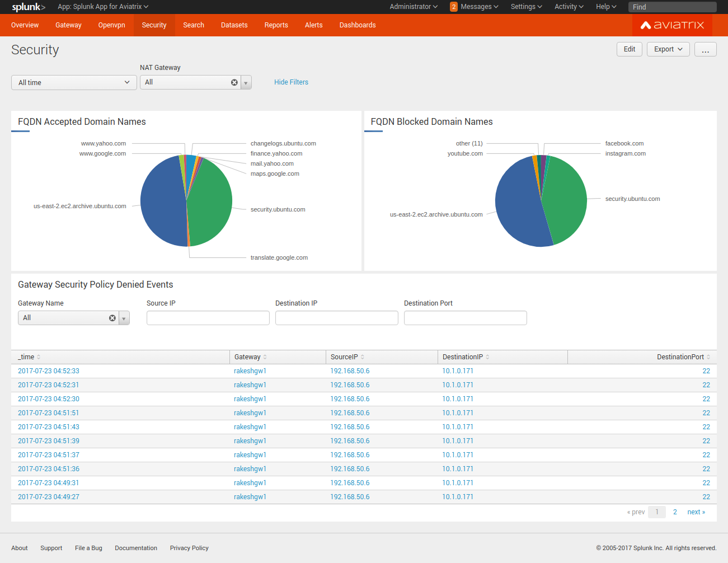
Task: Click port 22 in the 04:49:27 row
Action: pos(706,497)
